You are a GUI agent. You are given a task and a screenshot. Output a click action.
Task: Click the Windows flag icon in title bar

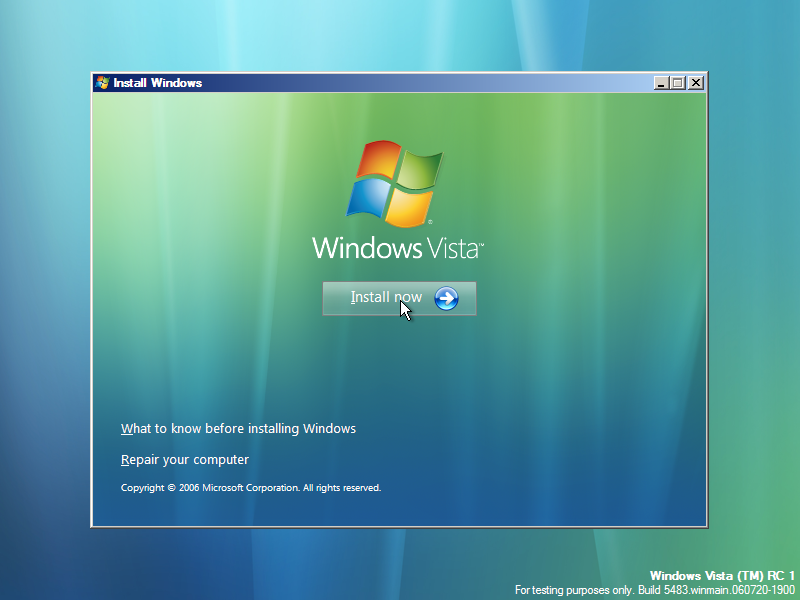103,83
